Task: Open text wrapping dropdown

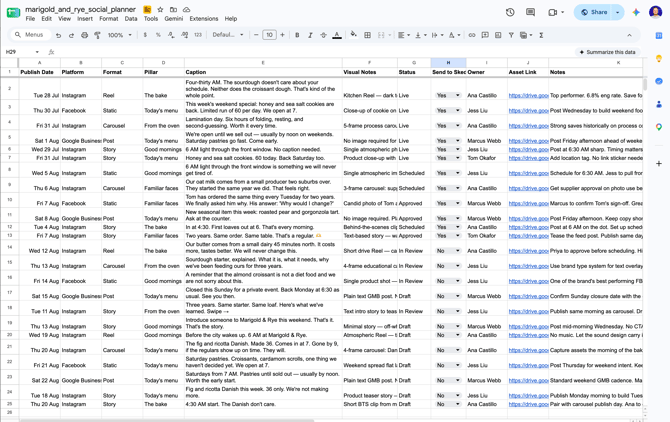Action: coord(438,35)
